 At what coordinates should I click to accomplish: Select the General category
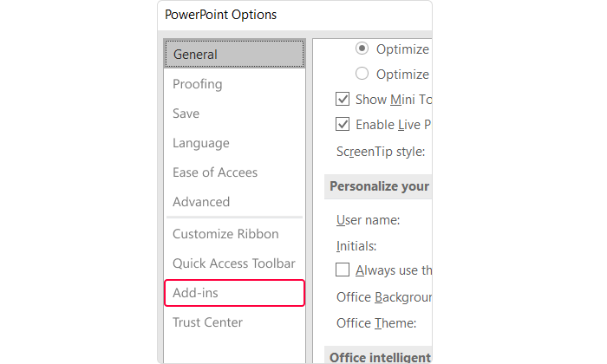point(196,55)
